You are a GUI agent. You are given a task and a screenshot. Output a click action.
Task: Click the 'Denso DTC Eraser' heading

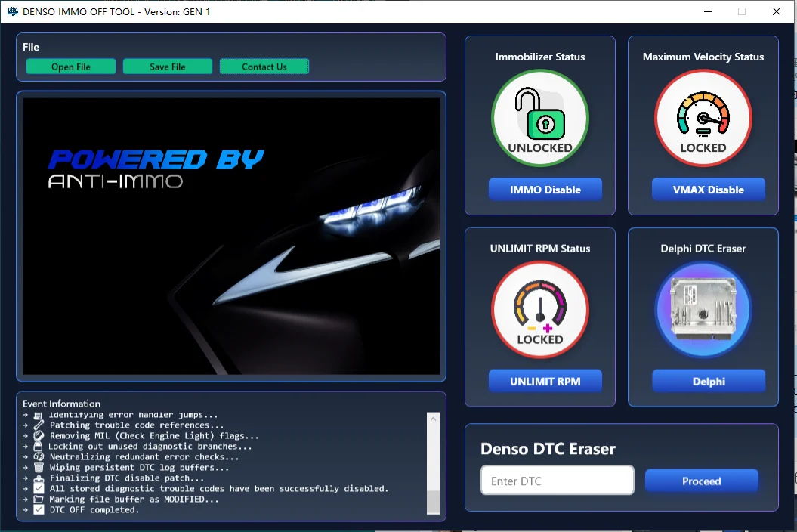pyautogui.click(x=548, y=449)
